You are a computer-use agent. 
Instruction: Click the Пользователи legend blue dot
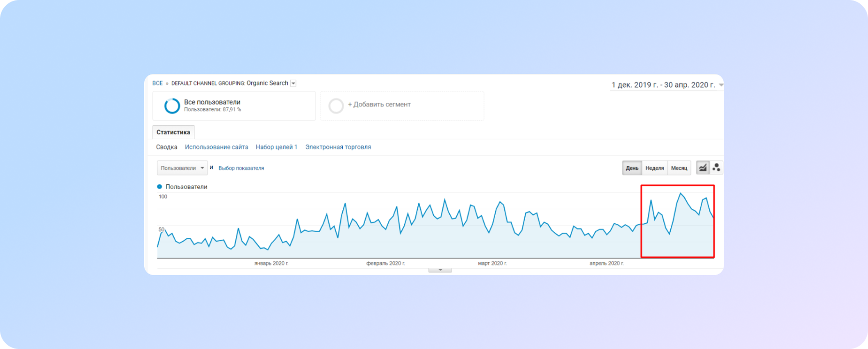(160, 187)
